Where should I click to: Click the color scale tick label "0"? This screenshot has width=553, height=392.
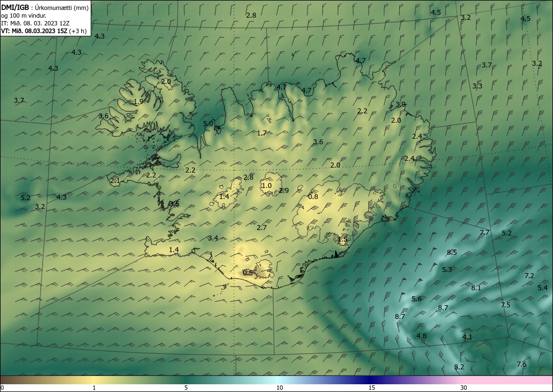(x=2, y=388)
